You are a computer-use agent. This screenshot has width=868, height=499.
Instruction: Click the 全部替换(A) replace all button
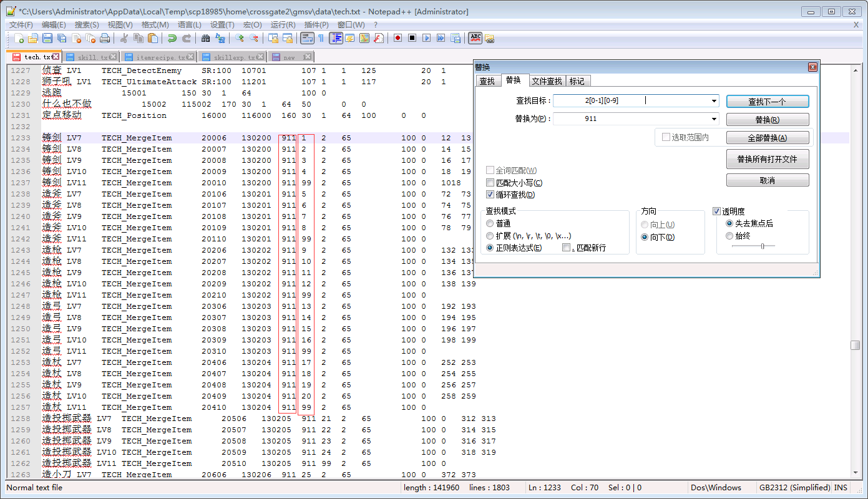pyautogui.click(x=767, y=138)
